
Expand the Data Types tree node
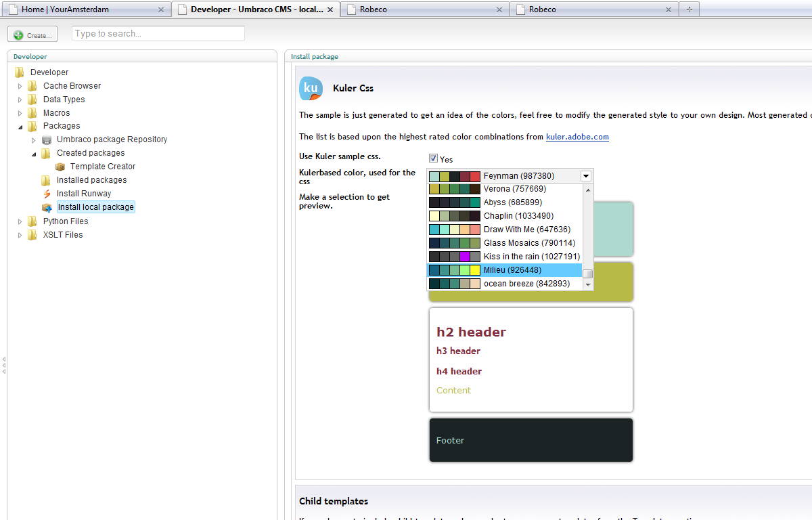click(20, 100)
